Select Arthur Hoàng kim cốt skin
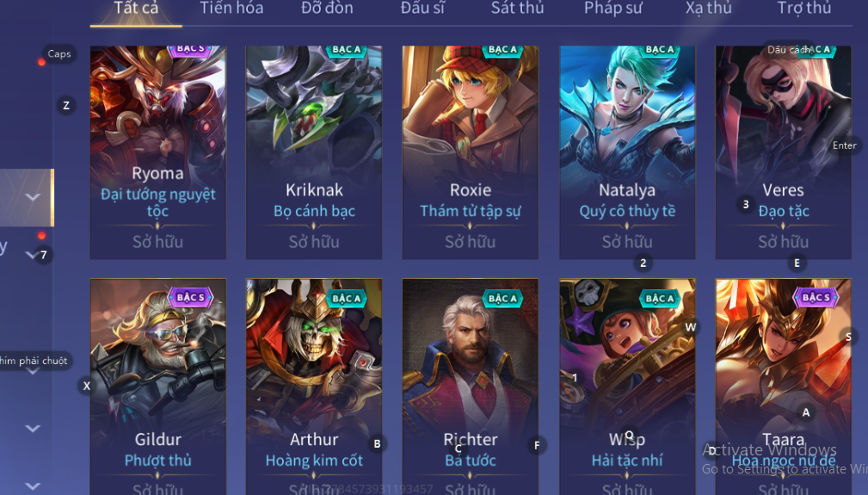The width and height of the screenshot is (868, 495). pyautogui.click(x=314, y=387)
